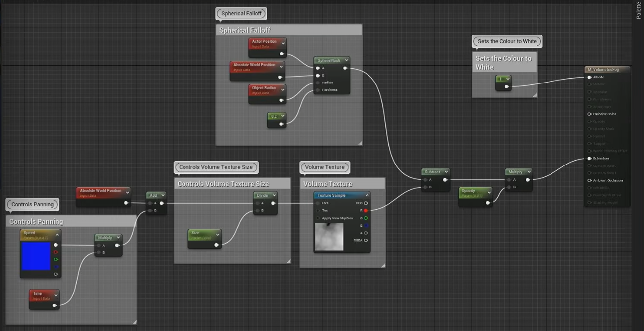
Task: Select the 3.2 constant node
Action: 276,120
